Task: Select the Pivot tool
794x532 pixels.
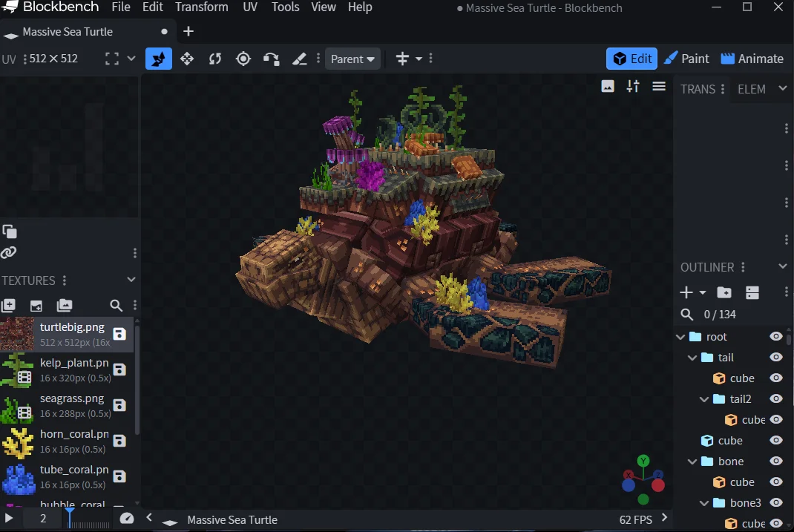Action: click(x=243, y=59)
